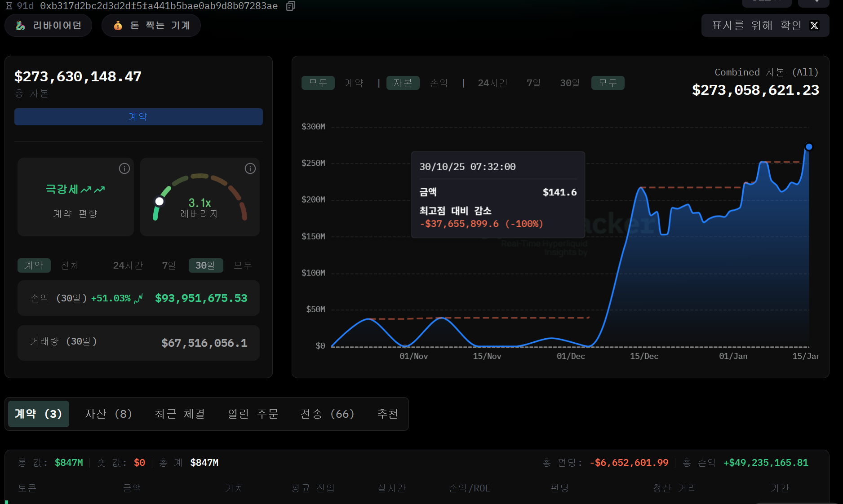Click the trend icon beside +51.03%
The width and height of the screenshot is (843, 504).
[138, 298]
